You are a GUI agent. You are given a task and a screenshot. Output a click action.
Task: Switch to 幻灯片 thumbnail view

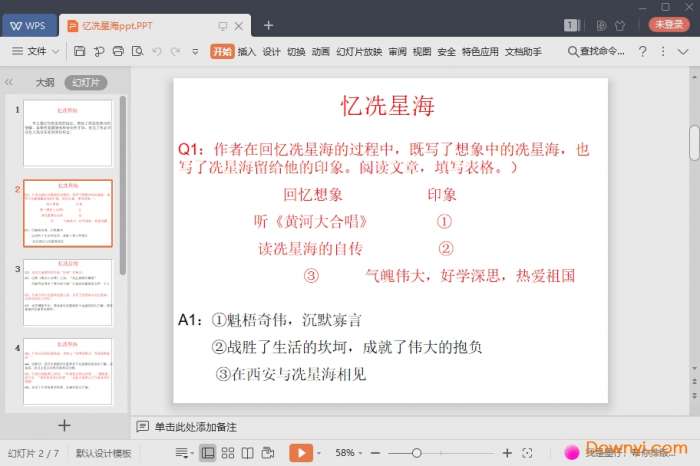pyautogui.click(x=86, y=83)
